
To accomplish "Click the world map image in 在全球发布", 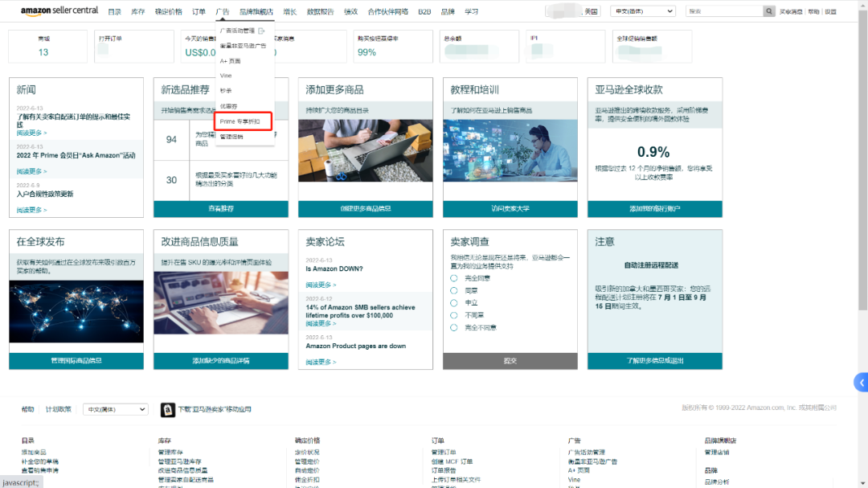I will click(76, 311).
